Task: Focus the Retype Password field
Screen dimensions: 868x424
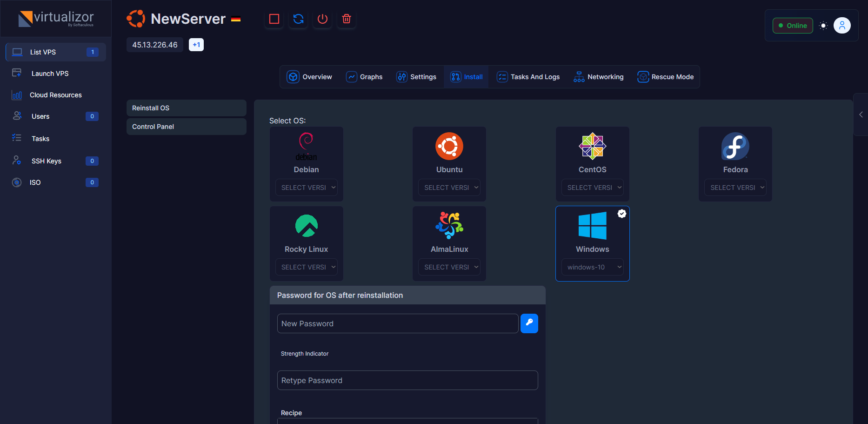Action: [x=407, y=380]
